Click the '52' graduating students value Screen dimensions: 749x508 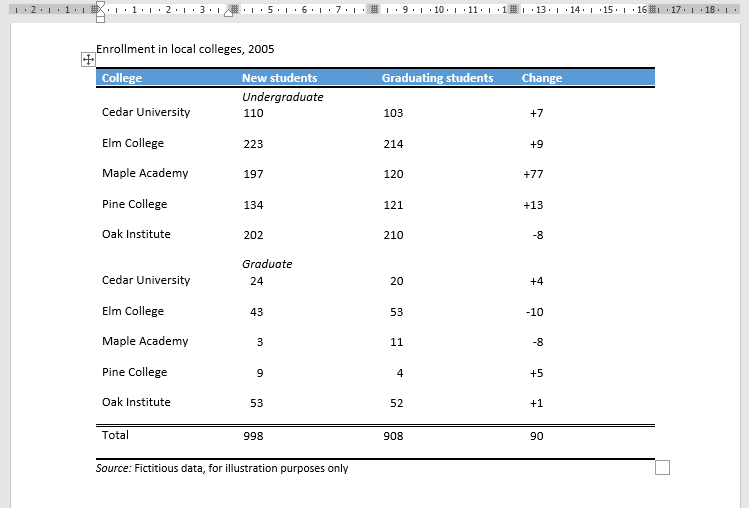pos(396,404)
